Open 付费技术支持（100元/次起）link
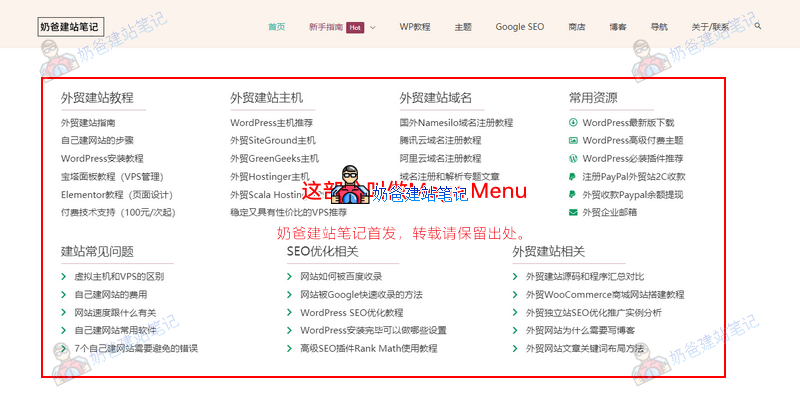The width and height of the screenshot is (800, 393). pyautogui.click(x=118, y=212)
